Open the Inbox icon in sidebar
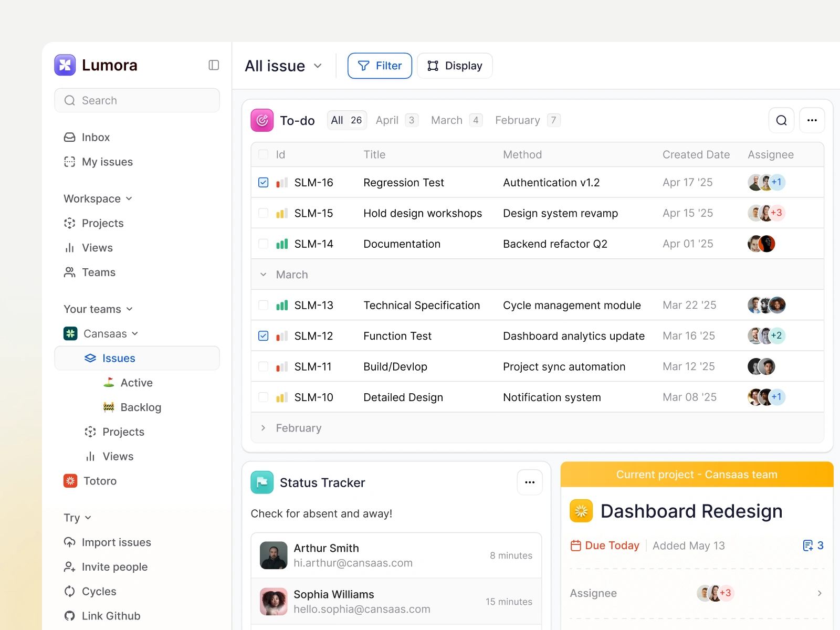The width and height of the screenshot is (840, 630). coord(69,138)
